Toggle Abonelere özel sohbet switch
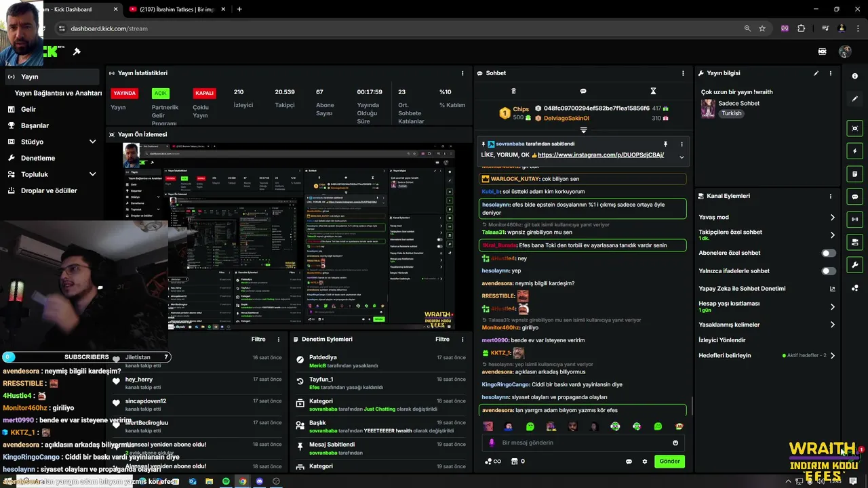 pos(829,253)
